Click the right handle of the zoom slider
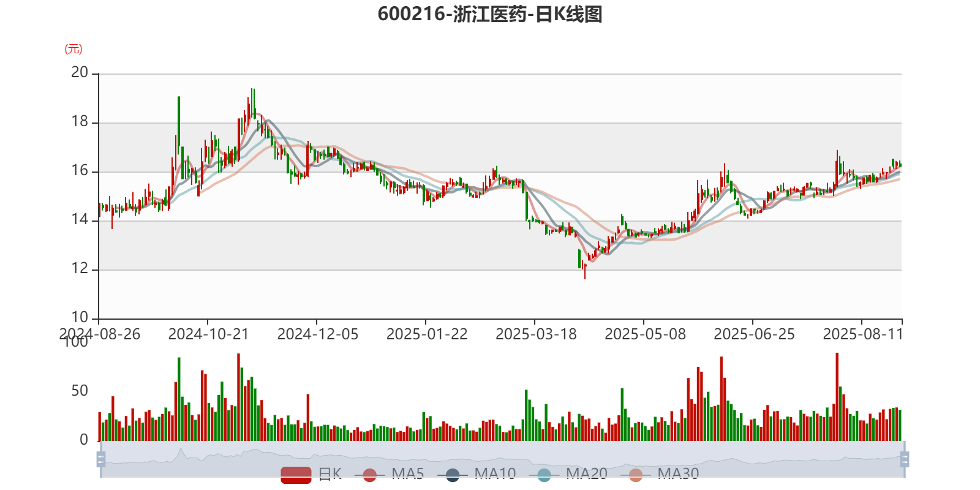The image size is (980, 490). (x=905, y=459)
